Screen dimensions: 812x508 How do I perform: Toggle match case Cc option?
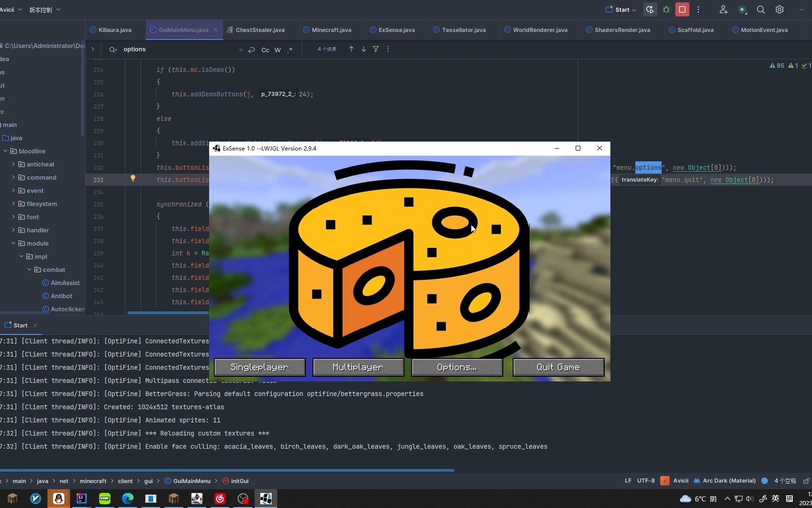(265, 49)
